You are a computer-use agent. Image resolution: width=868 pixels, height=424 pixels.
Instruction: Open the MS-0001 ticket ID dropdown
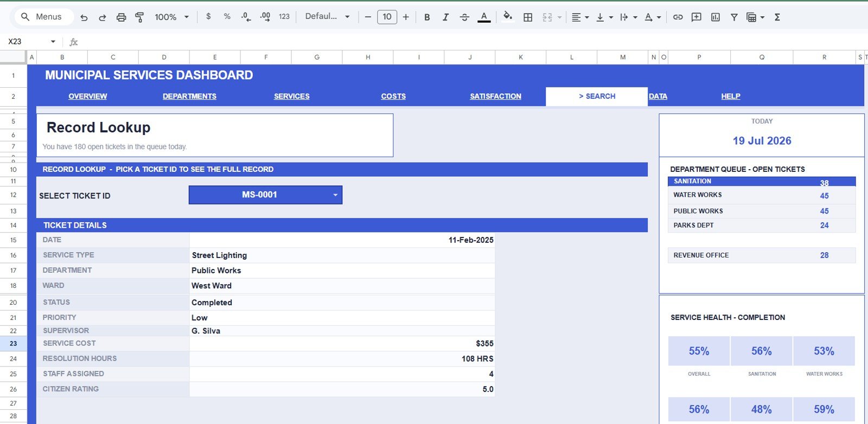[x=265, y=195]
